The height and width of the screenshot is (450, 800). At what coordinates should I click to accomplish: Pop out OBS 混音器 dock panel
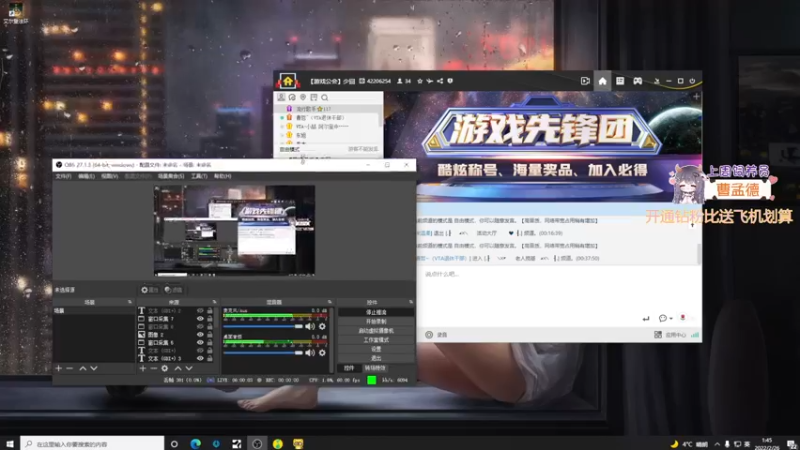point(330,302)
